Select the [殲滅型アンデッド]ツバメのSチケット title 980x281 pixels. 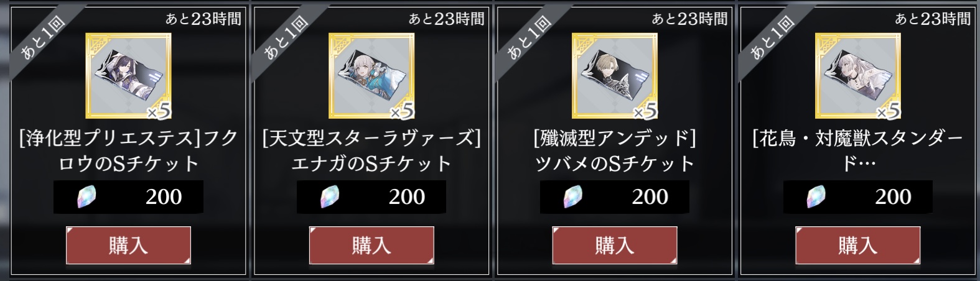(x=615, y=150)
